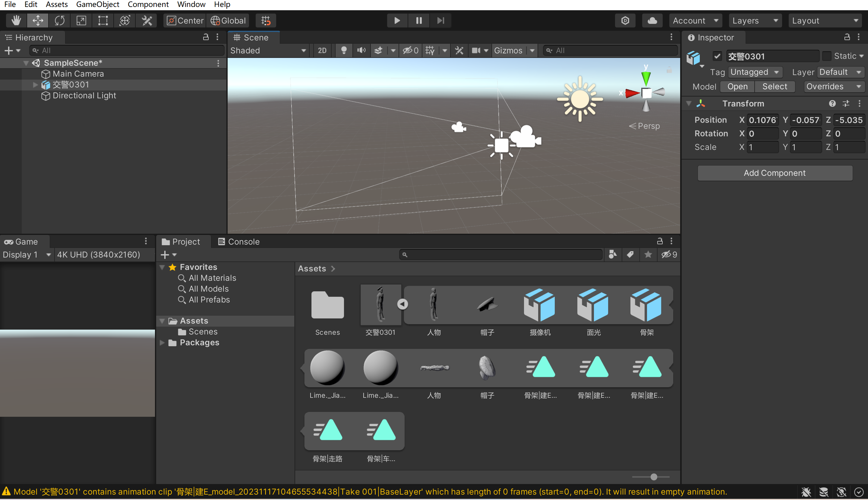Click the model Select button

[775, 87]
